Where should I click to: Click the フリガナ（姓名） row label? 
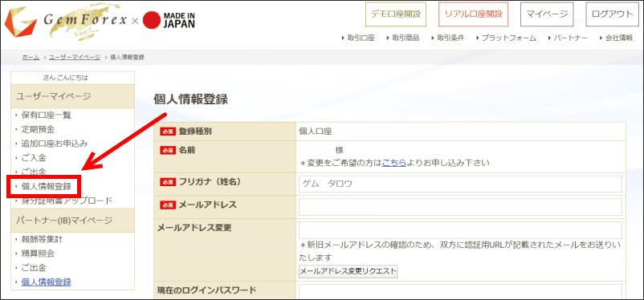pos(210,182)
